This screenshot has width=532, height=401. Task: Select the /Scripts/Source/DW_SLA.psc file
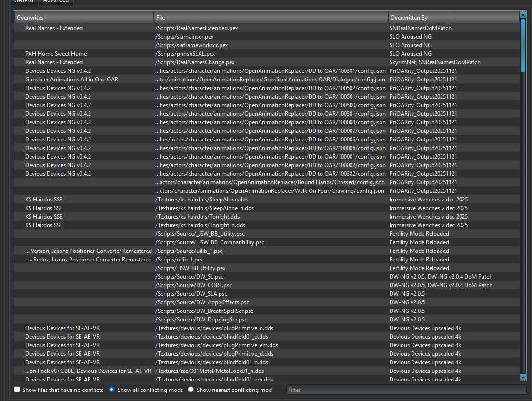tap(191, 294)
